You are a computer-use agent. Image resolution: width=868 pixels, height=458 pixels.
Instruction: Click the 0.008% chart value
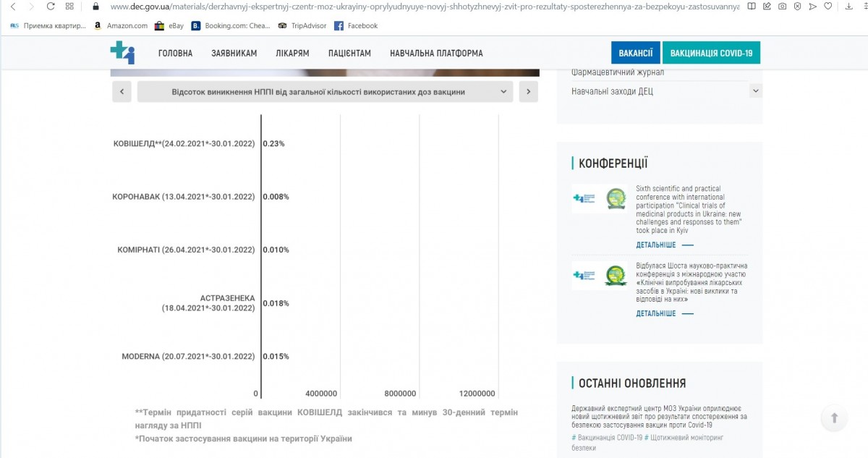[276, 196]
